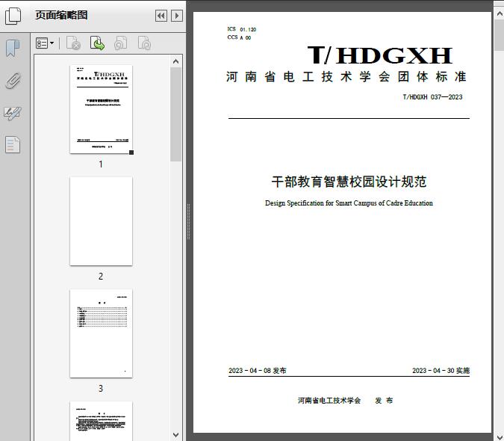The image size is (504, 441).
Task: Click document view scroll up arrow
Action: pos(500,13)
